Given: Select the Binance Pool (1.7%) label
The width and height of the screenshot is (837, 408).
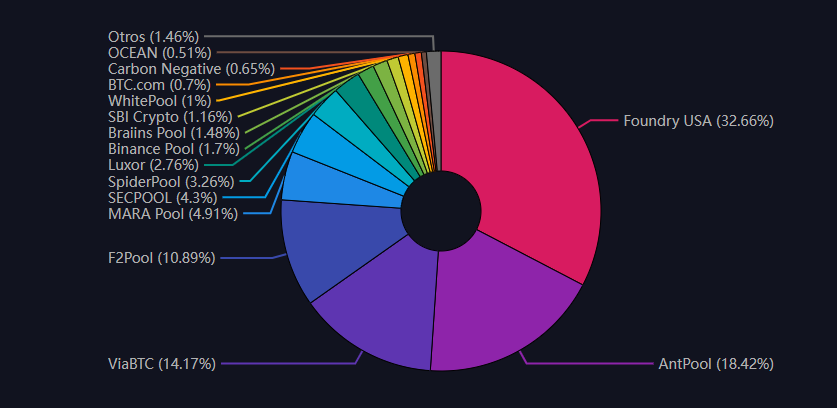Looking at the screenshot, I should 173,149.
